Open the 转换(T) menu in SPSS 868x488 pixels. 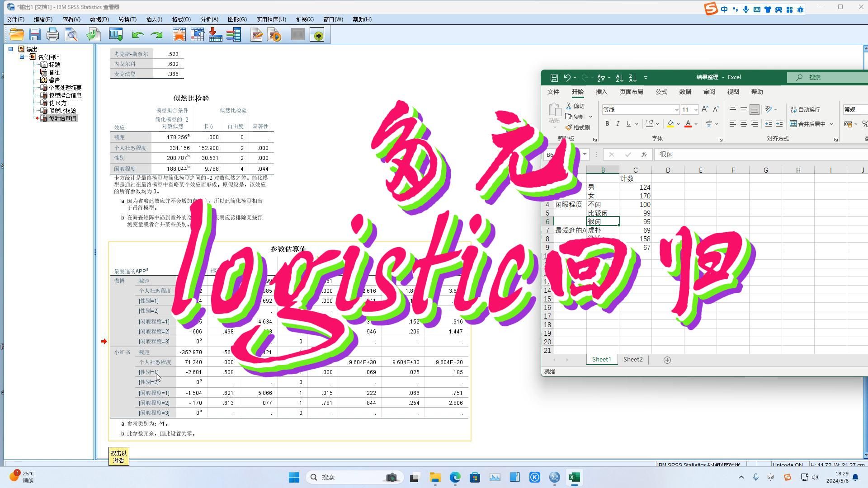click(x=127, y=19)
